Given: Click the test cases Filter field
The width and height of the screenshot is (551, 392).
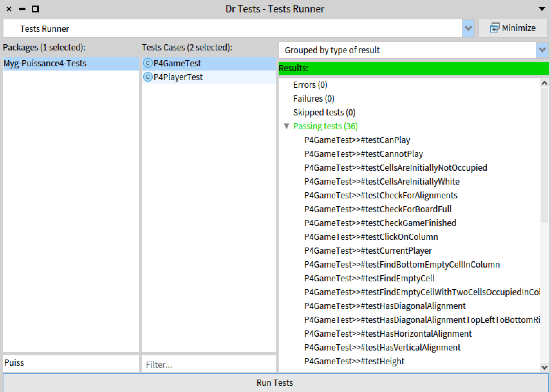Looking at the screenshot, I should (x=208, y=364).
